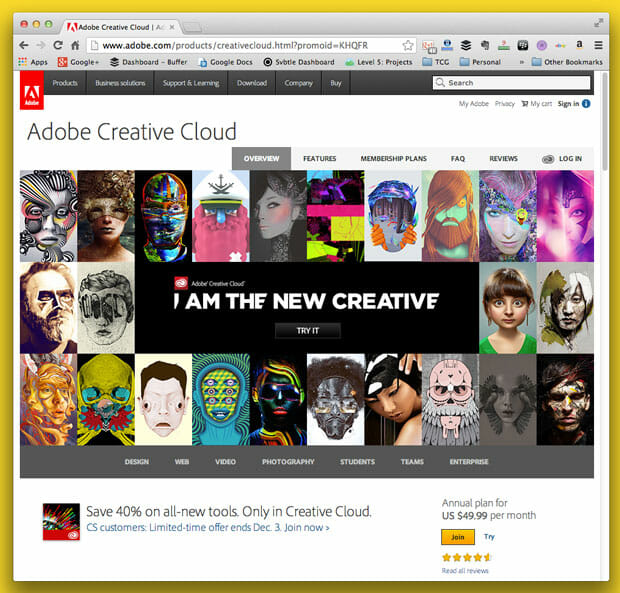This screenshot has width=620, height=593.
Task: Open the Level 5: Projects bookmark
Action: click(x=378, y=62)
